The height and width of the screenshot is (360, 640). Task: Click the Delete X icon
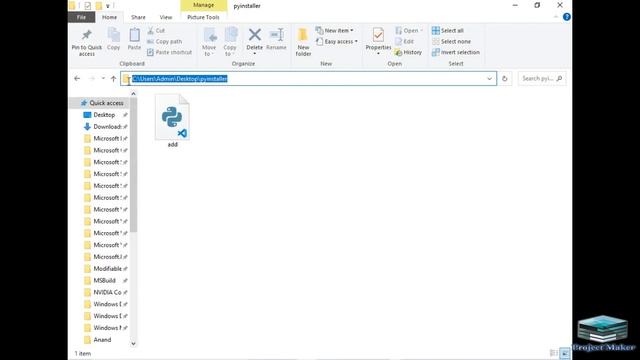tap(255, 35)
